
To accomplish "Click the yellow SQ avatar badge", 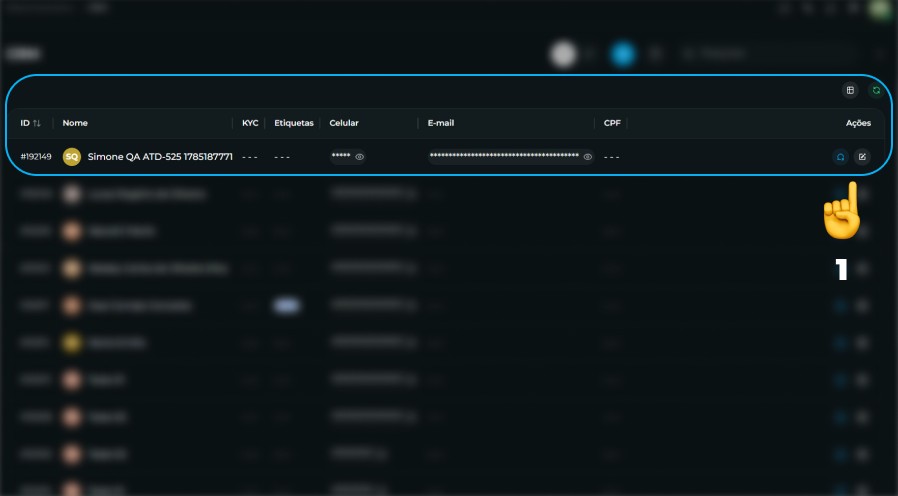I will tap(72, 157).
